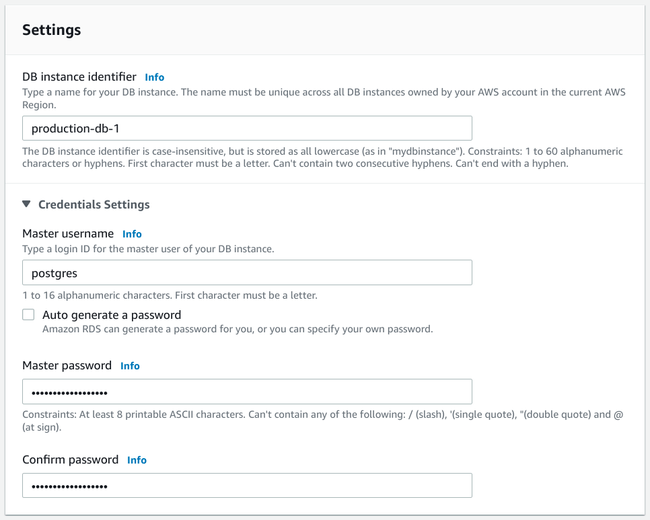
Task: Collapse the Credentials Settings triangle
Action: pyautogui.click(x=27, y=204)
